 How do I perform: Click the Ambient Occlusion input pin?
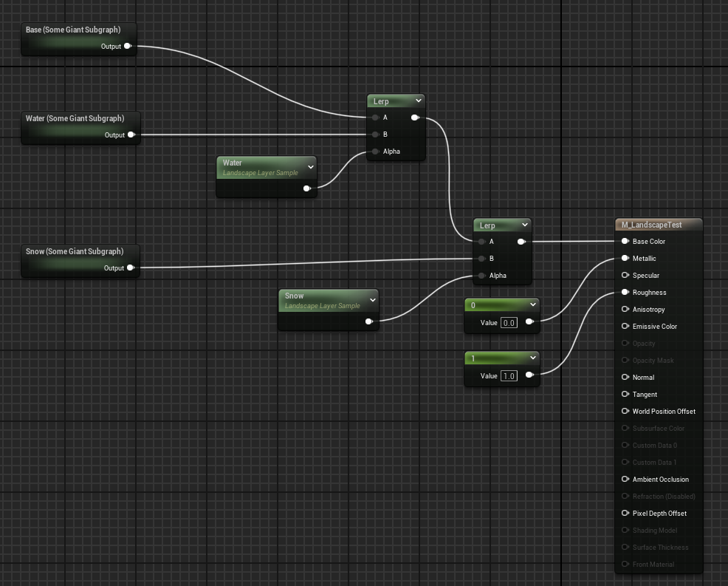point(625,479)
